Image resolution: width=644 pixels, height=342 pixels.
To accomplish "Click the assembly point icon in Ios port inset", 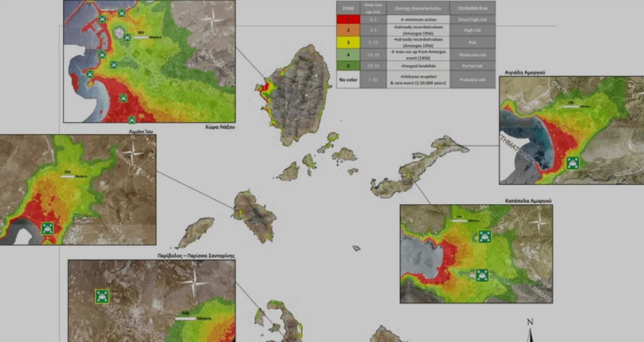I will (48, 228).
